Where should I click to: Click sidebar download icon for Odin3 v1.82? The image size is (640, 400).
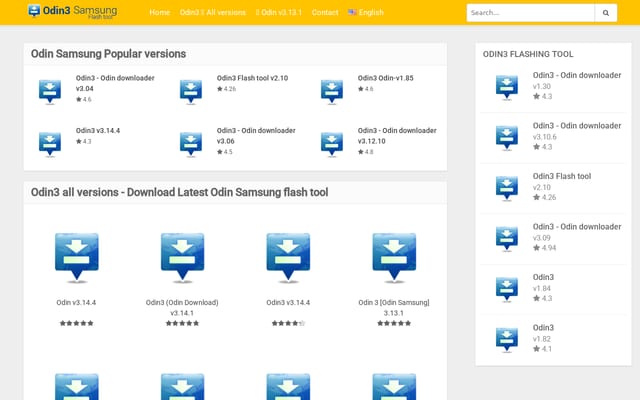point(507,340)
